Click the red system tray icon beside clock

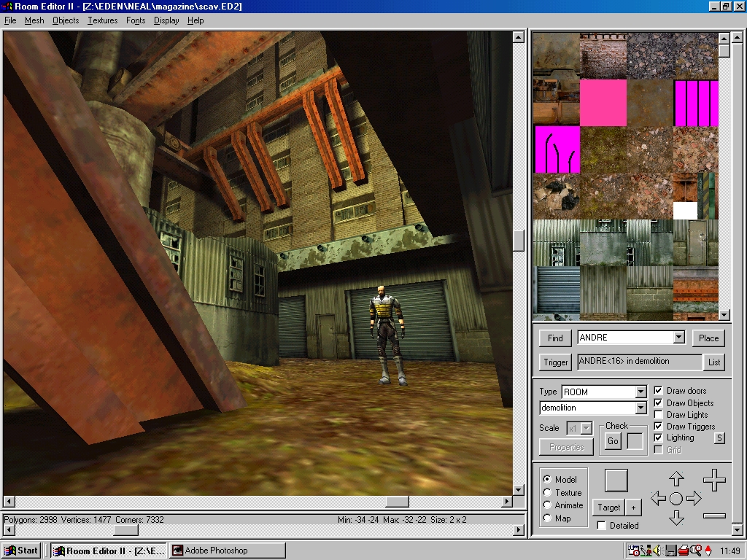tap(708, 551)
